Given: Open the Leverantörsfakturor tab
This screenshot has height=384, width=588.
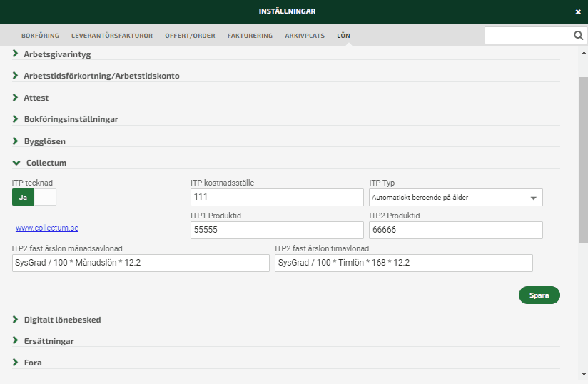Looking at the screenshot, I should pyautogui.click(x=111, y=36).
